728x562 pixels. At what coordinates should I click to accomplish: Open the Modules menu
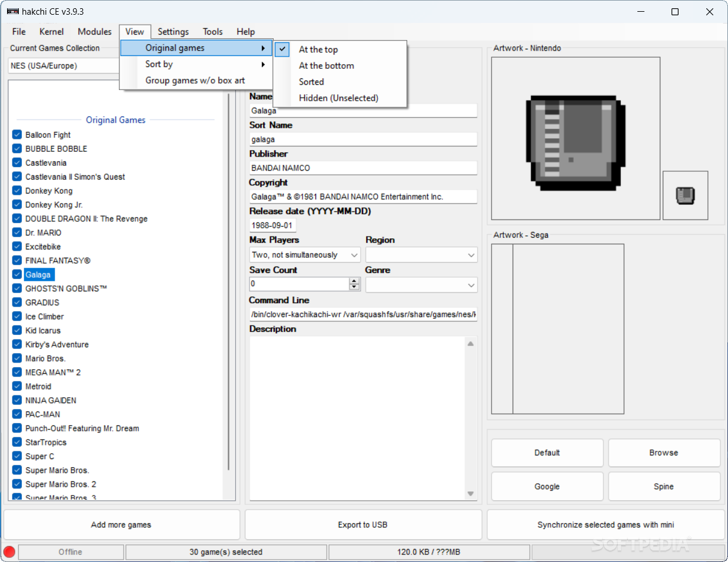tap(94, 32)
